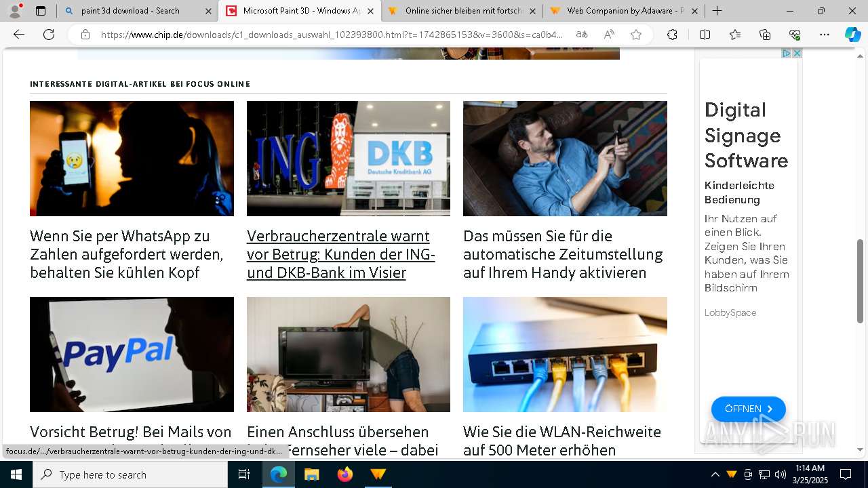Click the browser Back arrow

(x=19, y=35)
